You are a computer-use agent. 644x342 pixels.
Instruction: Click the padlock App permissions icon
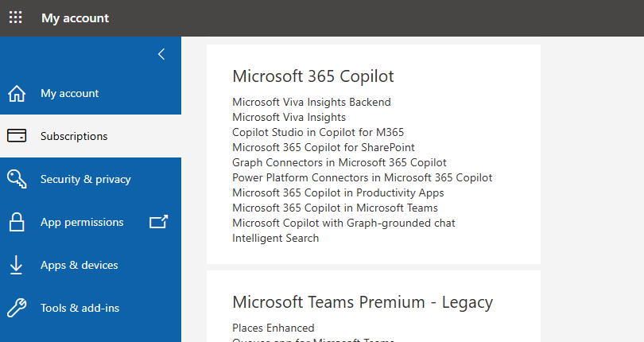click(x=17, y=222)
